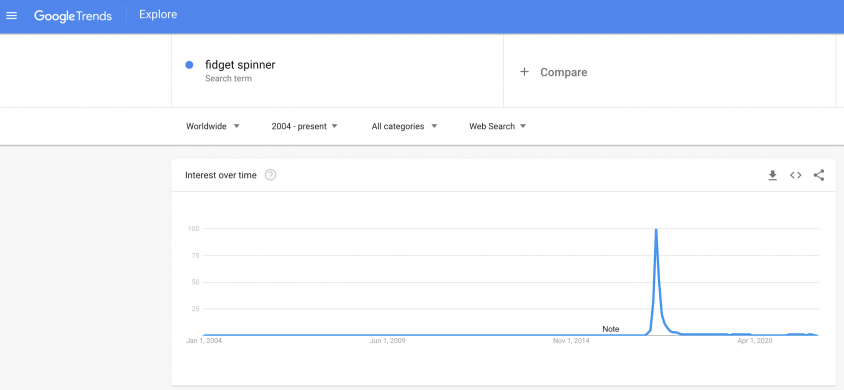Click the Compare button
844x390 pixels.
[x=553, y=72]
